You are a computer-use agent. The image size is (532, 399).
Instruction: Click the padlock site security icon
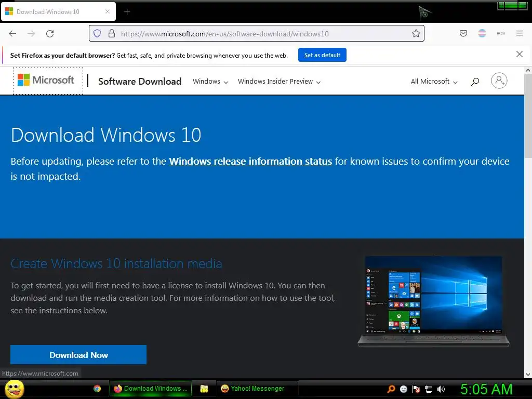tap(112, 34)
